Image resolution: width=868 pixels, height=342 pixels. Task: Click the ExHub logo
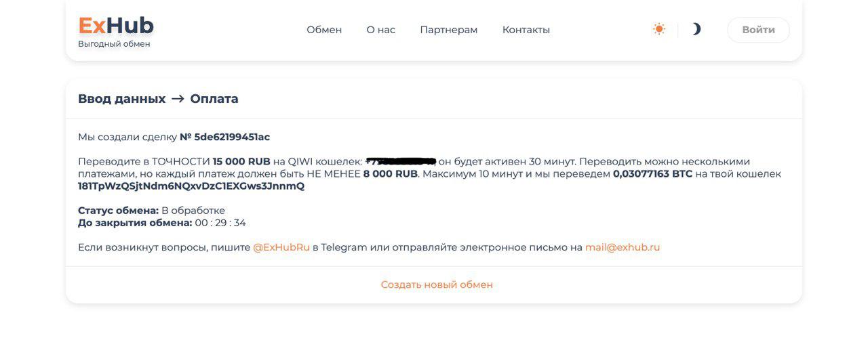pos(116,26)
